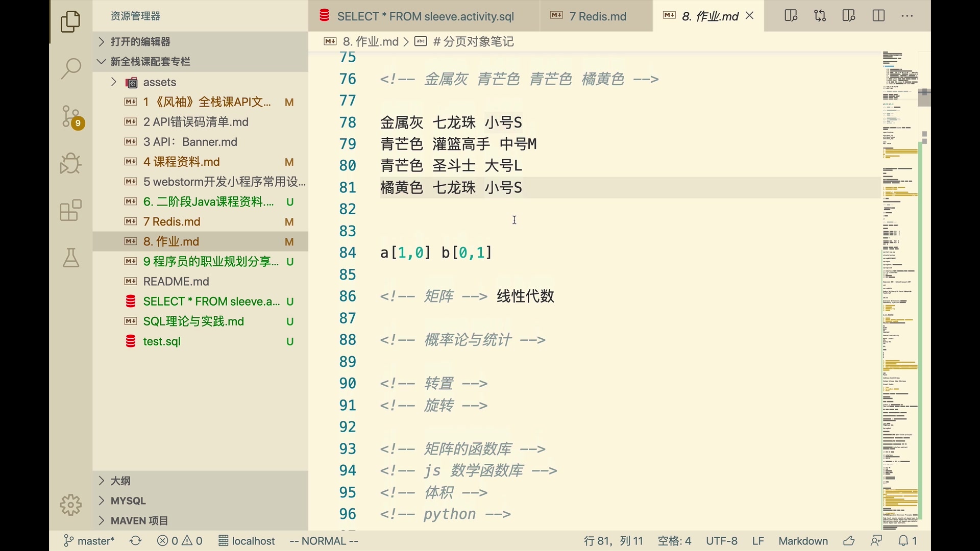Click the settings gear icon in sidebar
Screen dimensions: 980x551
click(70, 505)
